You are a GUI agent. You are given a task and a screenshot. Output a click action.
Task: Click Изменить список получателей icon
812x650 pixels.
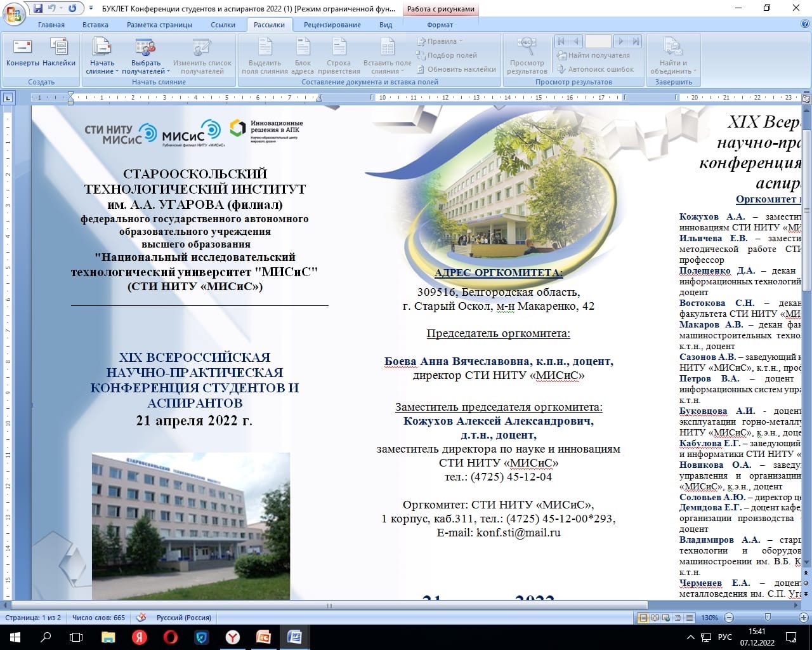[x=202, y=56]
